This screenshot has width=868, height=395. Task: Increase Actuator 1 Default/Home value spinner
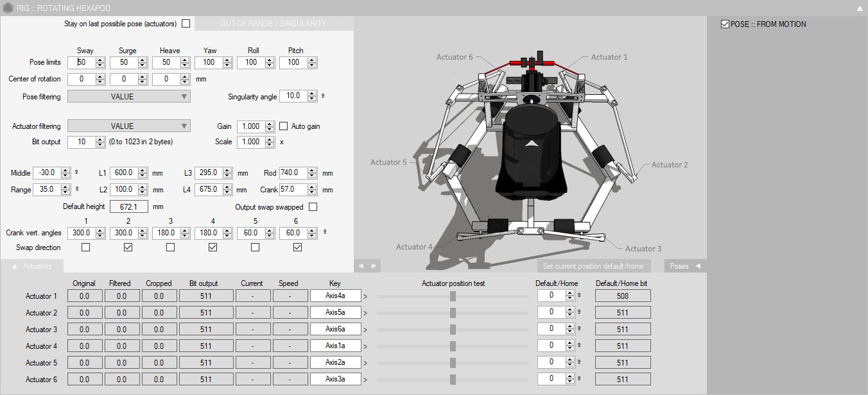coord(569,294)
